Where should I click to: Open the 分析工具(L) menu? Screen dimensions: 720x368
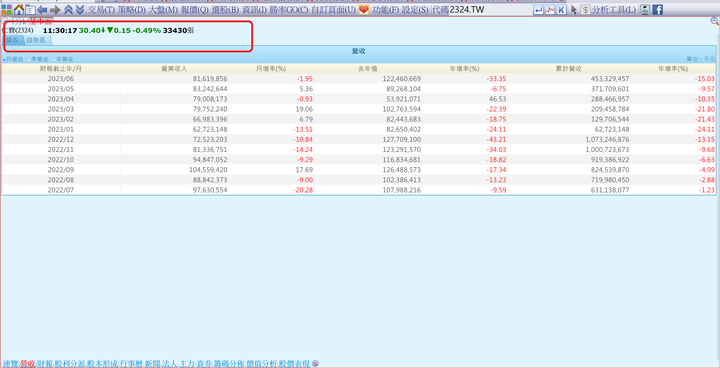[614, 10]
